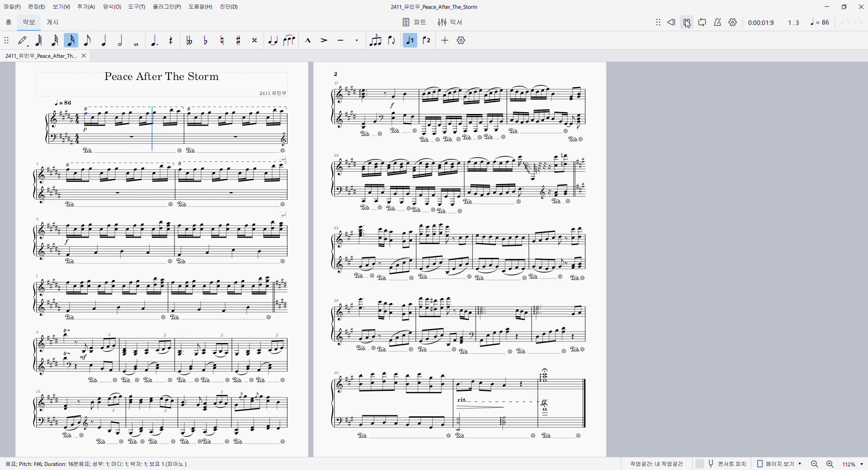
Task: Toggle note input mode pen tool
Action: coord(23,41)
